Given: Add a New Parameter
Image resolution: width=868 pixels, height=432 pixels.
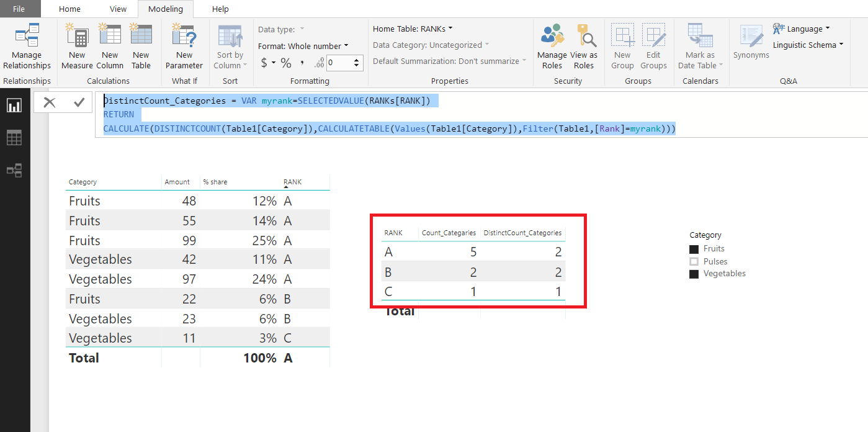Looking at the screenshot, I should pos(184,47).
